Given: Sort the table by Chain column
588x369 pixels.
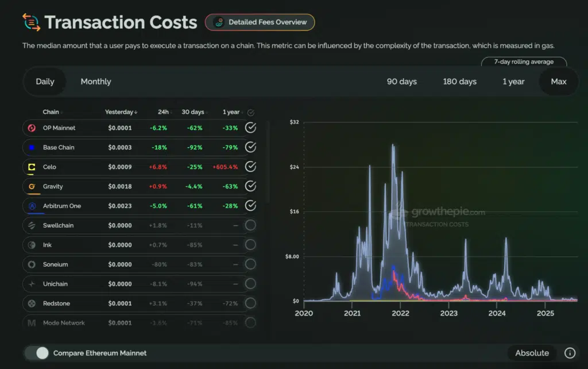Looking at the screenshot, I should pos(51,112).
